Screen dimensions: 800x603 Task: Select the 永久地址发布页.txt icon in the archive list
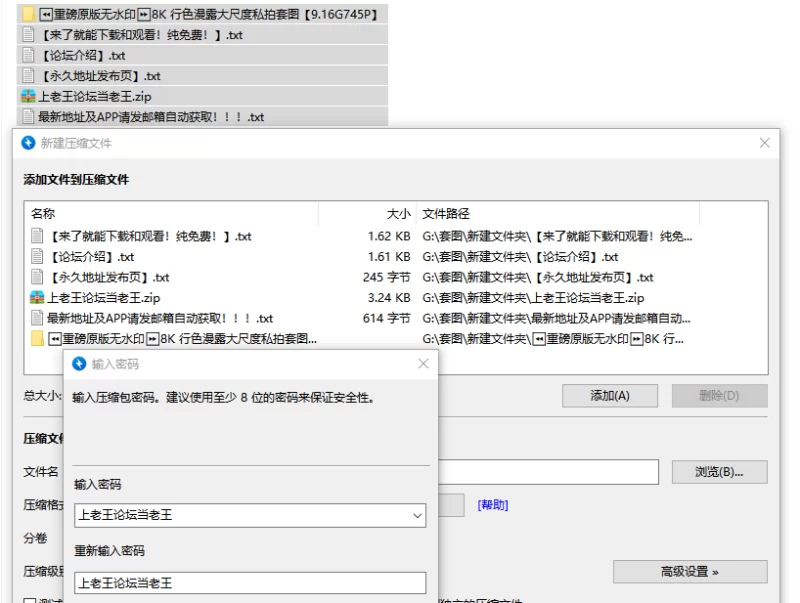tap(38, 277)
